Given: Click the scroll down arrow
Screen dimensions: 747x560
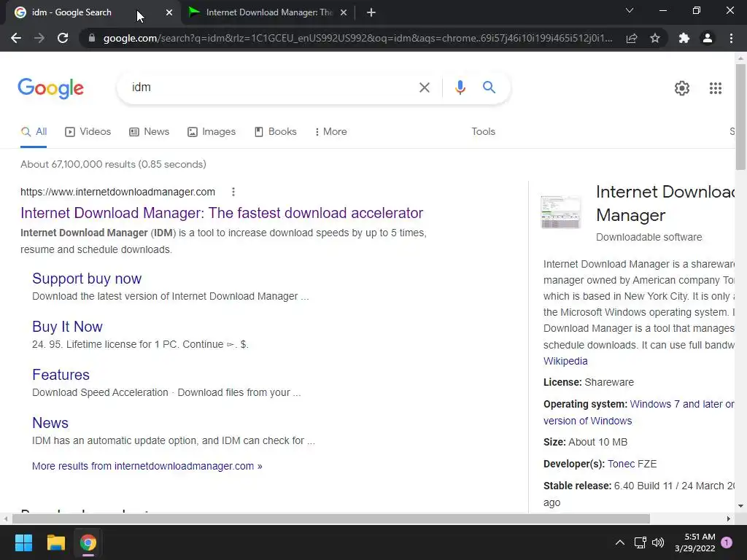Looking at the screenshot, I should (x=740, y=506).
